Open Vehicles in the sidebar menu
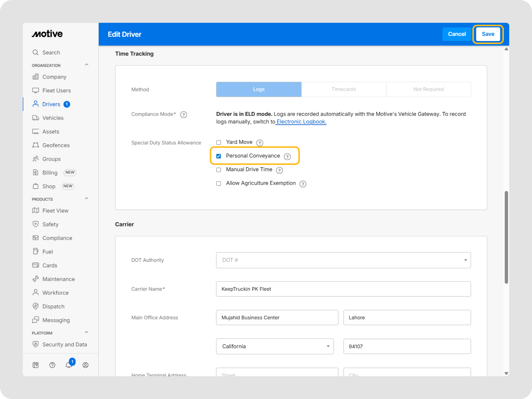The image size is (532, 399). pos(53,118)
